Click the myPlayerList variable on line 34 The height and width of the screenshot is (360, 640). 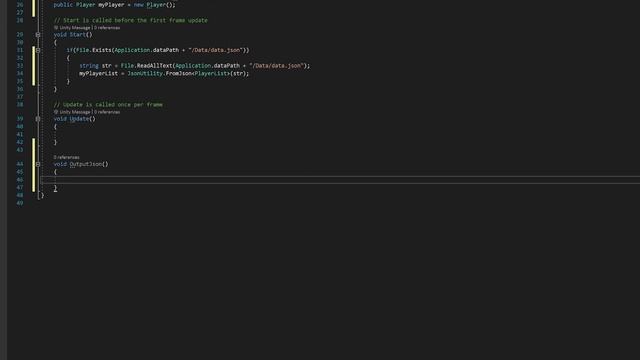coord(98,73)
